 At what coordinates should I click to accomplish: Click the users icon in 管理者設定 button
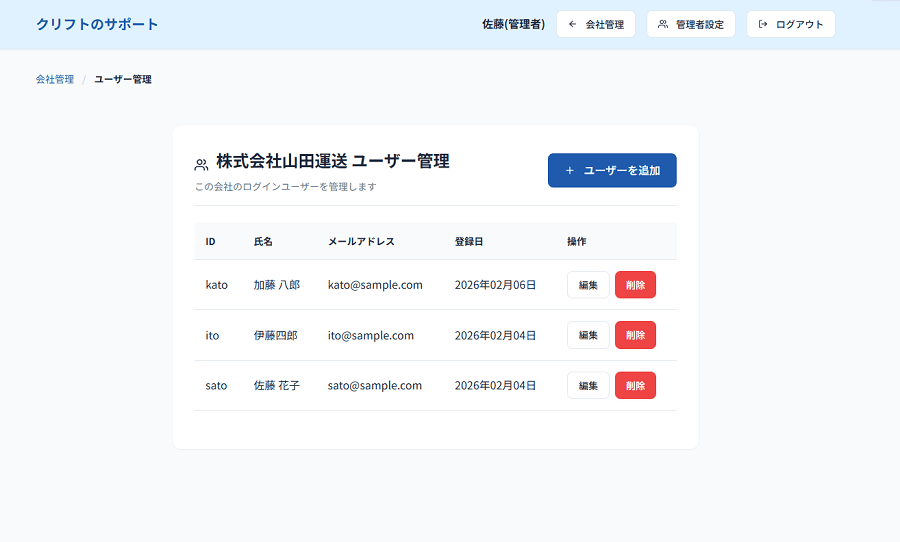pyautogui.click(x=663, y=24)
